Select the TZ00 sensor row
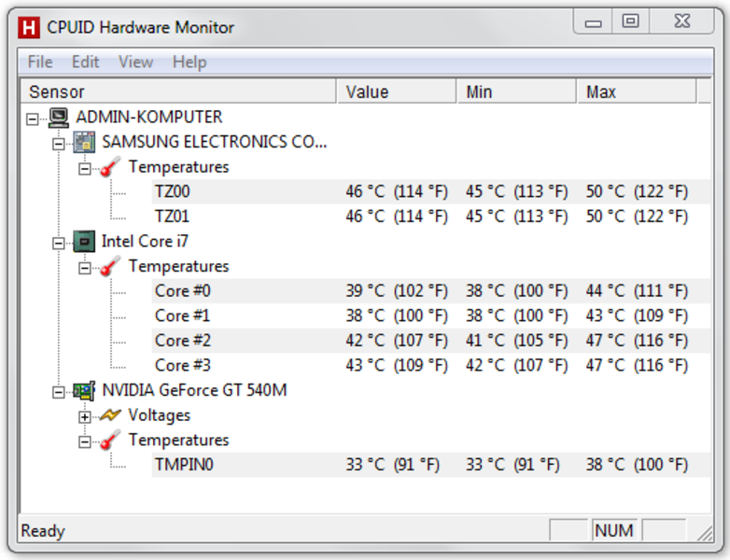 (x=430, y=191)
